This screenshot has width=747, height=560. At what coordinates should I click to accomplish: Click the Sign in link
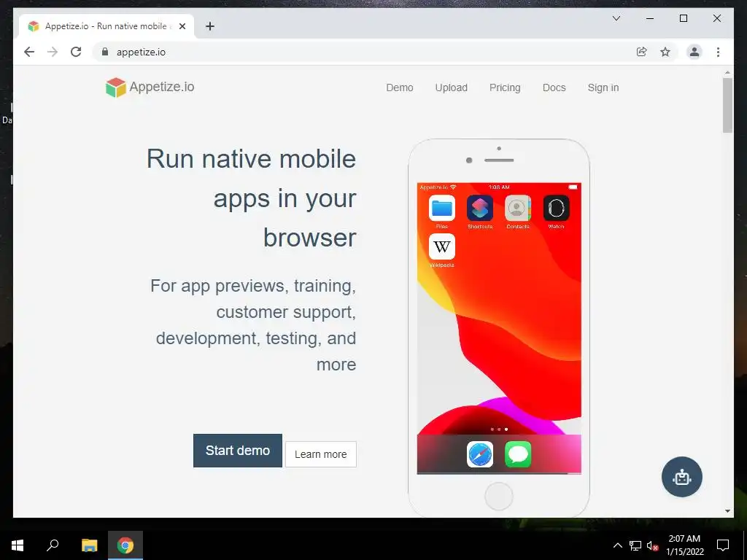tap(603, 87)
